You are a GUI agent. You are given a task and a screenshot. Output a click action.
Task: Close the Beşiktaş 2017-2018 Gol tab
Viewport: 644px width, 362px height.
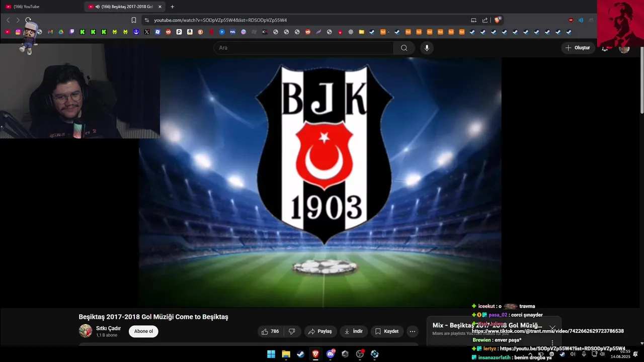(160, 7)
